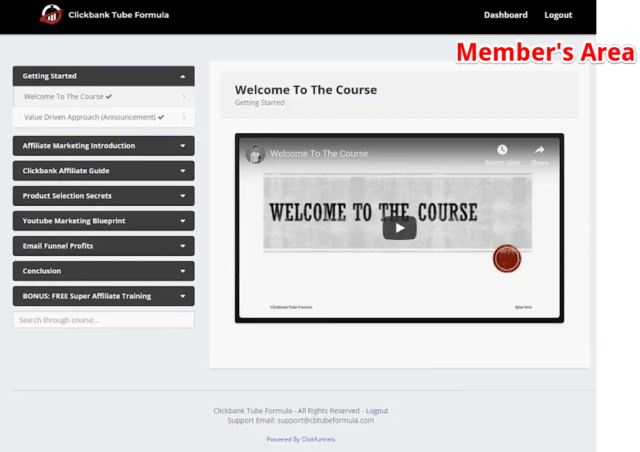
Task: Click the Watch later clock icon
Action: (x=502, y=150)
